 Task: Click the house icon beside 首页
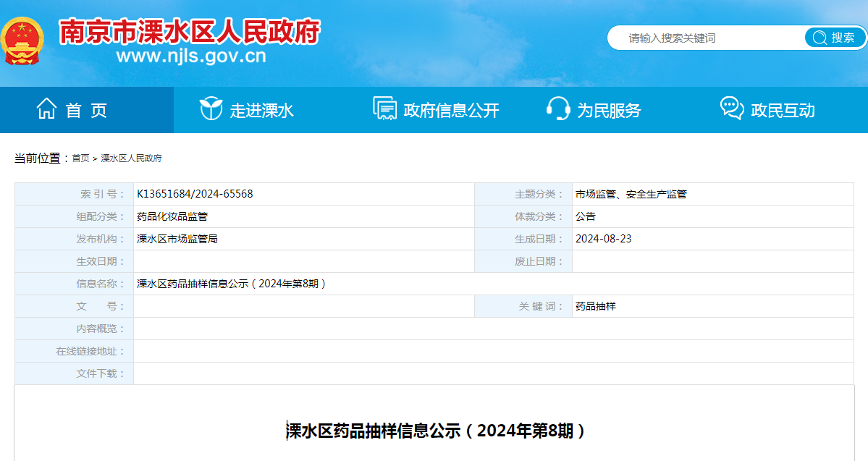46,109
